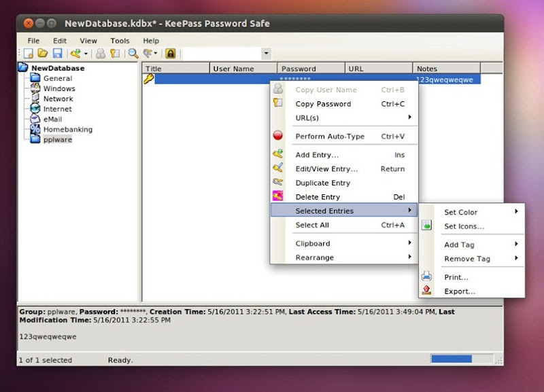Click the Copy Password context menu icon
Viewport: 544px width, 392px height.
pos(278,103)
